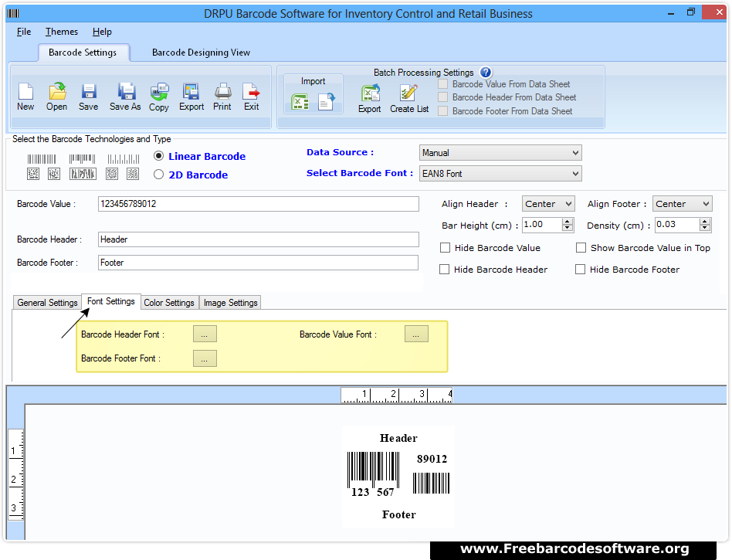This screenshot has width=732, height=560.
Task: Increase Density with up arrow
Action: (x=705, y=222)
